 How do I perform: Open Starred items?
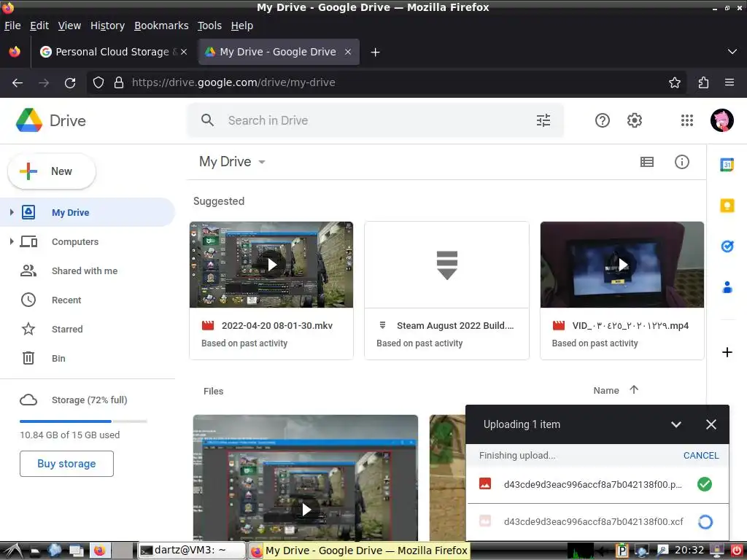tap(67, 329)
